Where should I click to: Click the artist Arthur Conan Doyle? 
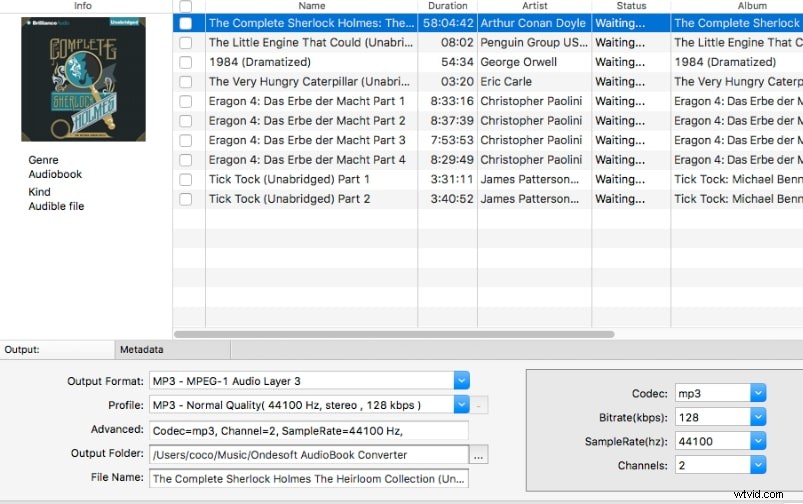pos(533,23)
